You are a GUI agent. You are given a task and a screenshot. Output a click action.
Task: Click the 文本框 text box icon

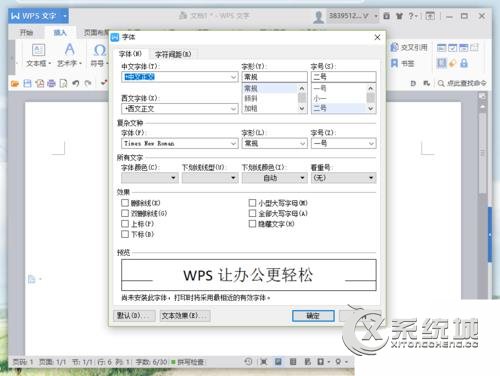click(38, 50)
